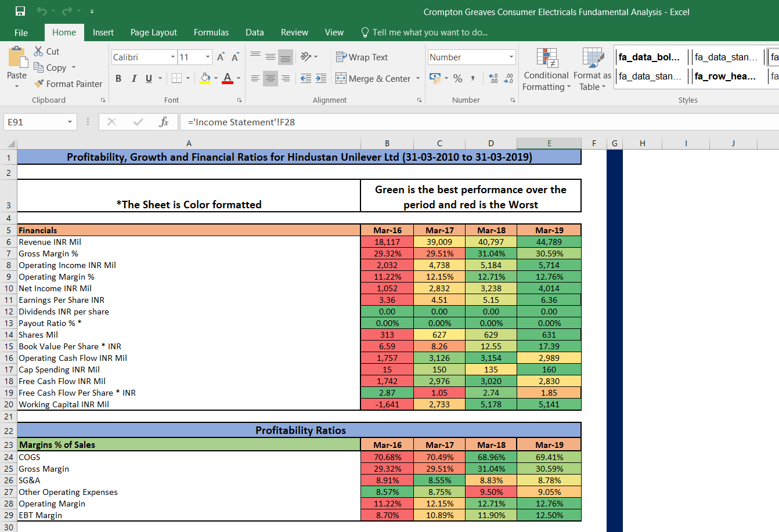Click Increase Indent icon

tap(321, 78)
